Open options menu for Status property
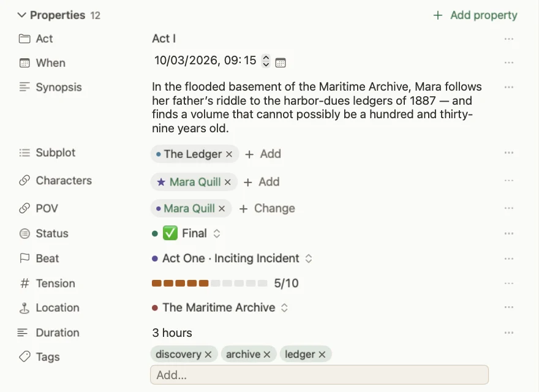The image size is (539, 392). (x=509, y=233)
